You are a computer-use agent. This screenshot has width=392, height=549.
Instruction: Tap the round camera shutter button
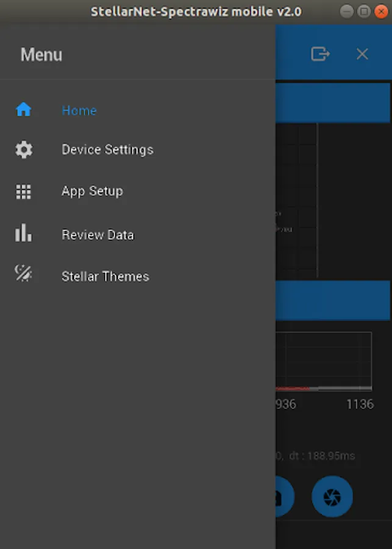[332, 497]
